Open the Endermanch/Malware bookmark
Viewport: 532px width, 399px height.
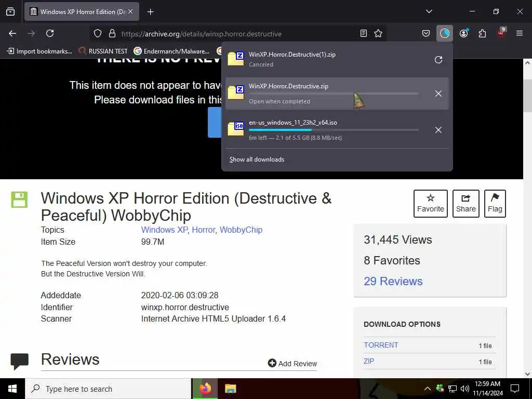(171, 51)
